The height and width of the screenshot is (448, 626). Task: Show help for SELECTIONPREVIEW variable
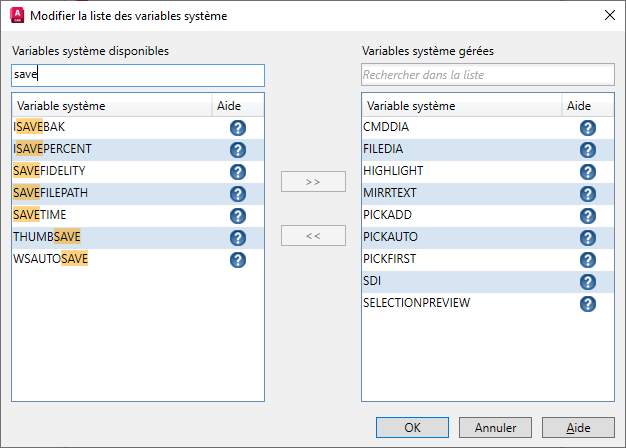tap(588, 303)
